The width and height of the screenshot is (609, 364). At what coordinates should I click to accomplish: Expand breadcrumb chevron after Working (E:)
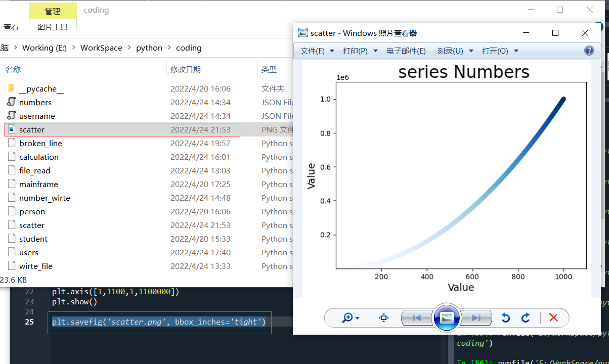coord(73,48)
